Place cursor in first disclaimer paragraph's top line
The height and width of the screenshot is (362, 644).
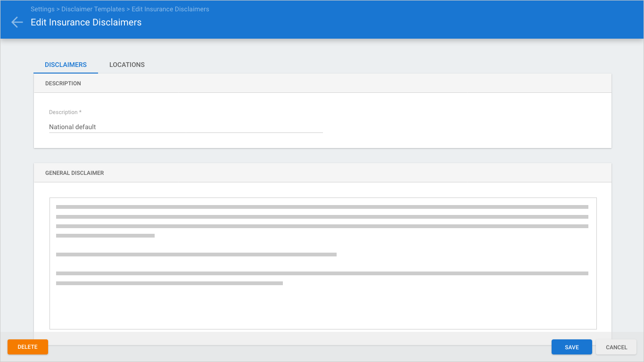coord(322,207)
